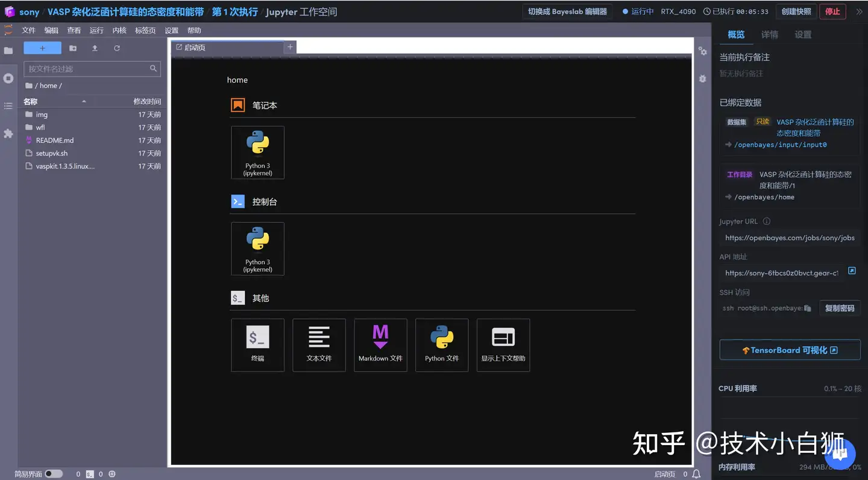
Task: Click the 复制密码 button
Action: 840,308
